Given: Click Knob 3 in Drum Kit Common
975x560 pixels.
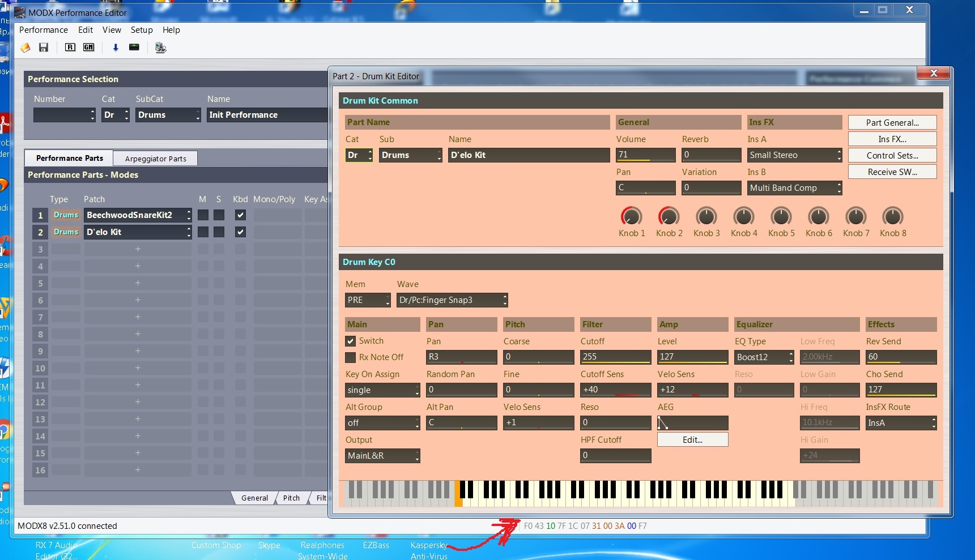Looking at the screenshot, I should pos(706,216).
